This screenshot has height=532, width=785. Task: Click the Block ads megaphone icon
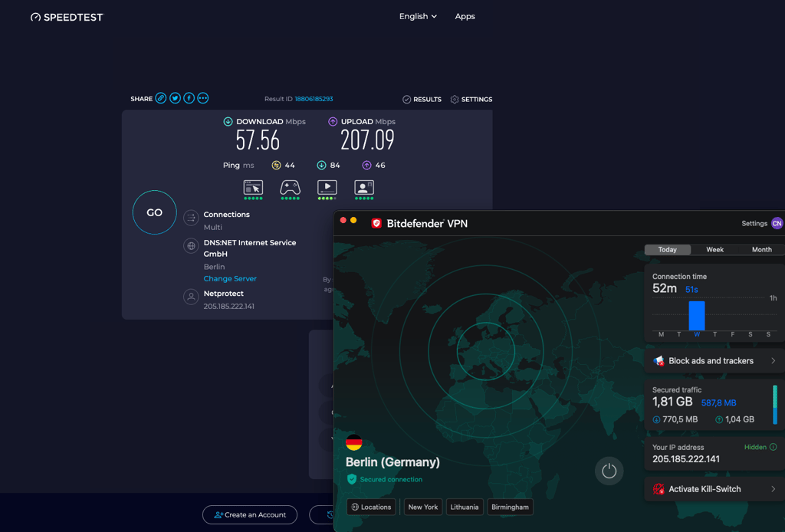click(x=659, y=361)
